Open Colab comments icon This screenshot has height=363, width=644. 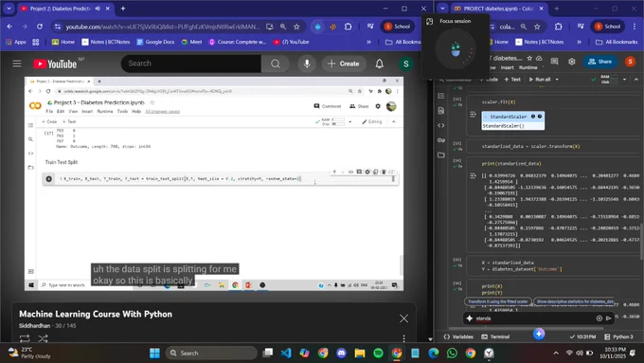point(554,62)
